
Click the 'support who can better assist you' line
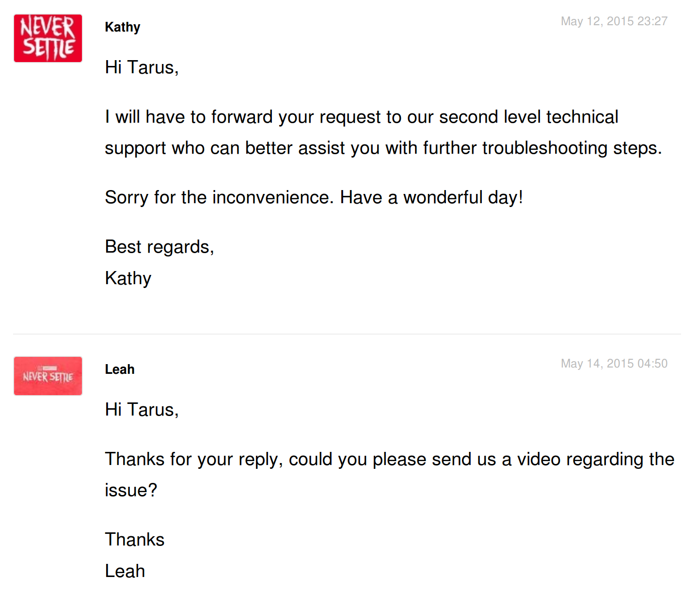tap(383, 148)
